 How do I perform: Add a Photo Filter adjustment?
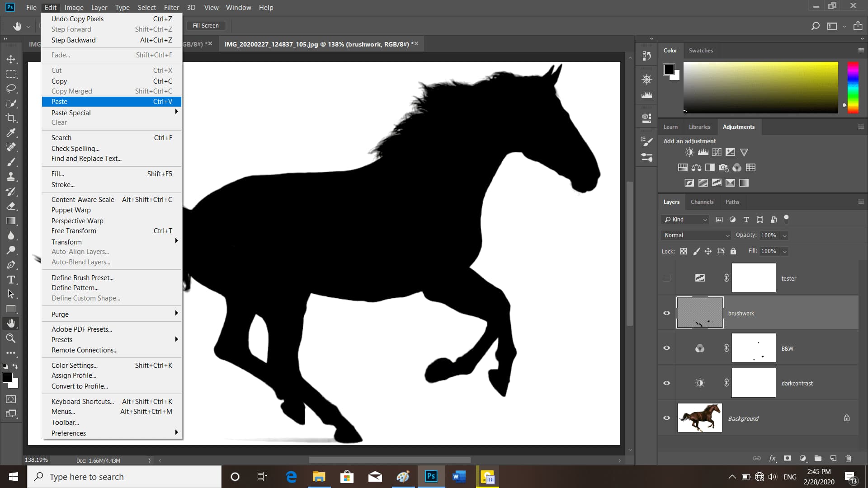click(x=723, y=168)
